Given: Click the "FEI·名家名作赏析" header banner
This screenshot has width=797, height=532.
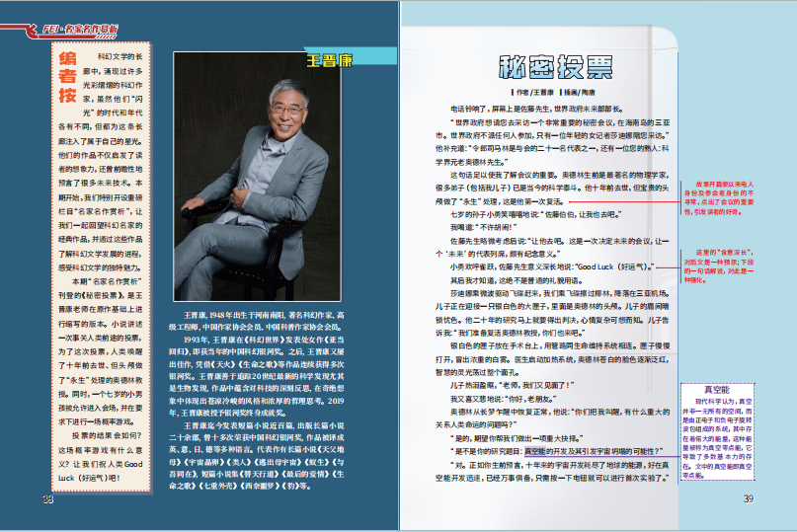Looking at the screenshot, I should click(x=79, y=30).
